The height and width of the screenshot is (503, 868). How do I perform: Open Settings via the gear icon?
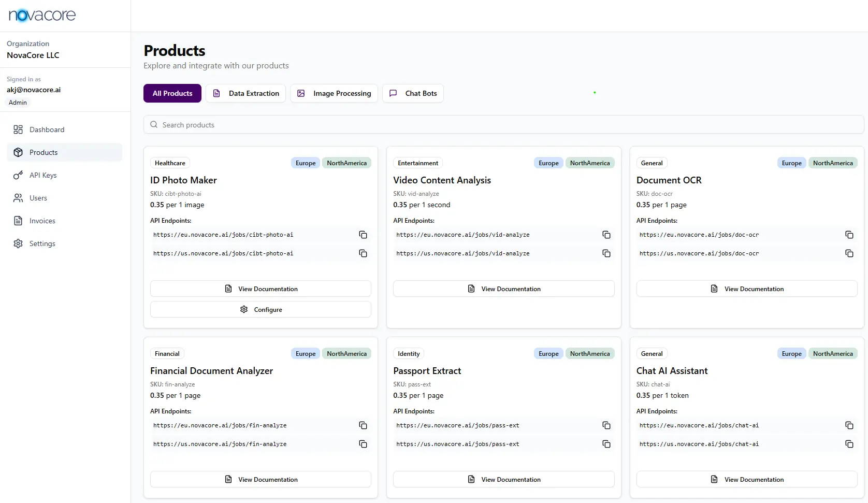[x=18, y=243]
